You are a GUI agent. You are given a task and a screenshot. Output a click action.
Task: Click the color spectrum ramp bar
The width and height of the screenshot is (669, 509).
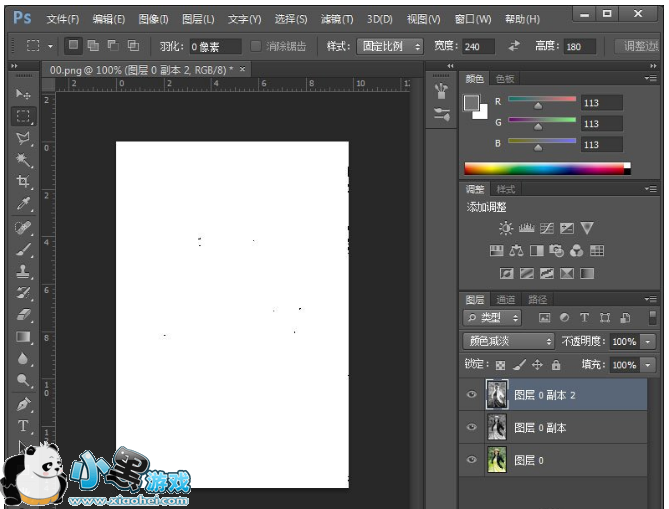pyautogui.click(x=546, y=168)
